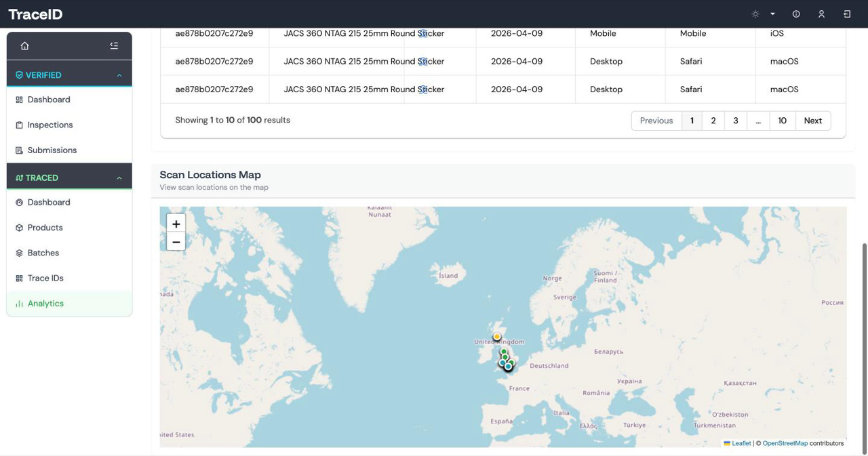Click the yellow scan marker in Scotland
The height and width of the screenshot is (456, 868).
tap(497, 337)
